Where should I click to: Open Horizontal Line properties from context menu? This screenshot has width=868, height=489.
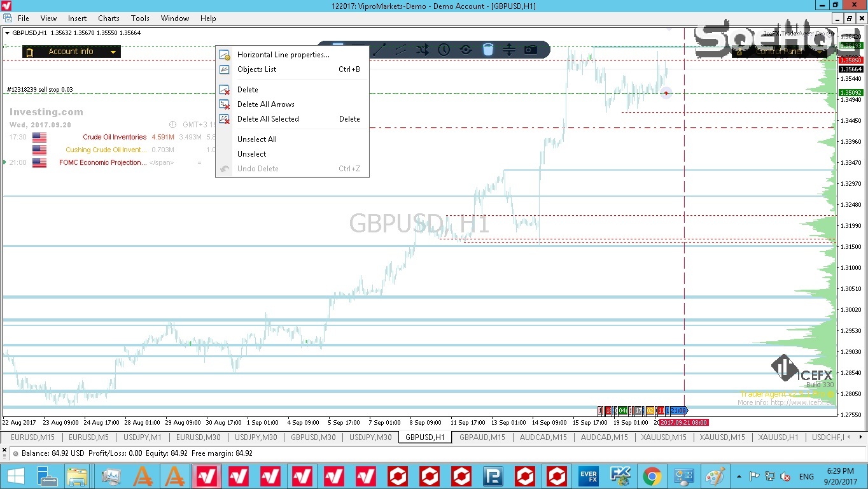[283, 55]
